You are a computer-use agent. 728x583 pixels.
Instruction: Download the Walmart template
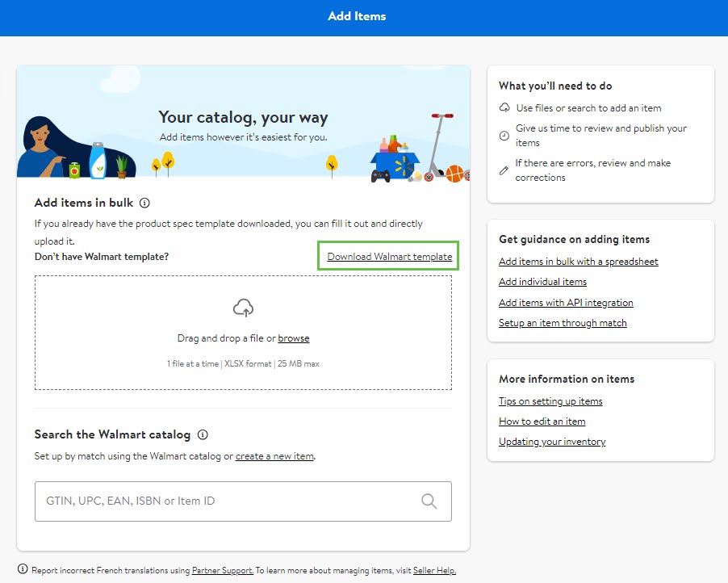[x=390, y=257]
